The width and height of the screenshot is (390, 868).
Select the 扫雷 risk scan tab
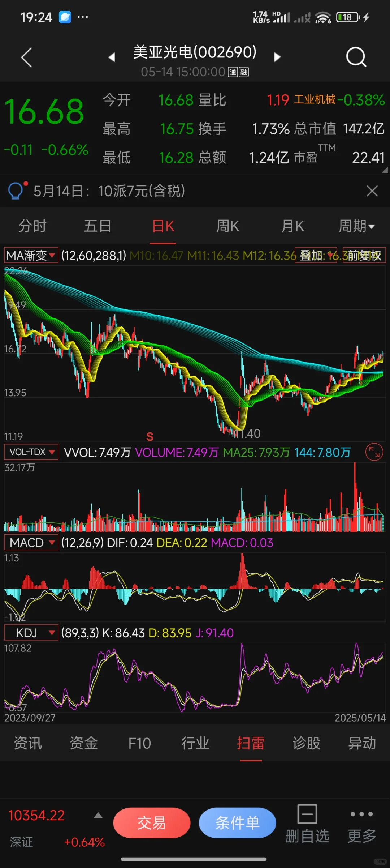[x=251, y=743]
